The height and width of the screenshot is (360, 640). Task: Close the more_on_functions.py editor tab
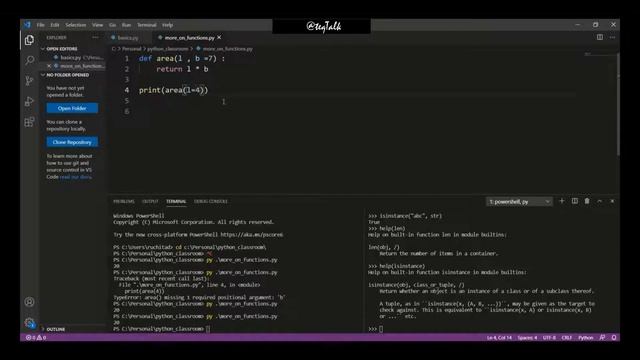[219, 37]
